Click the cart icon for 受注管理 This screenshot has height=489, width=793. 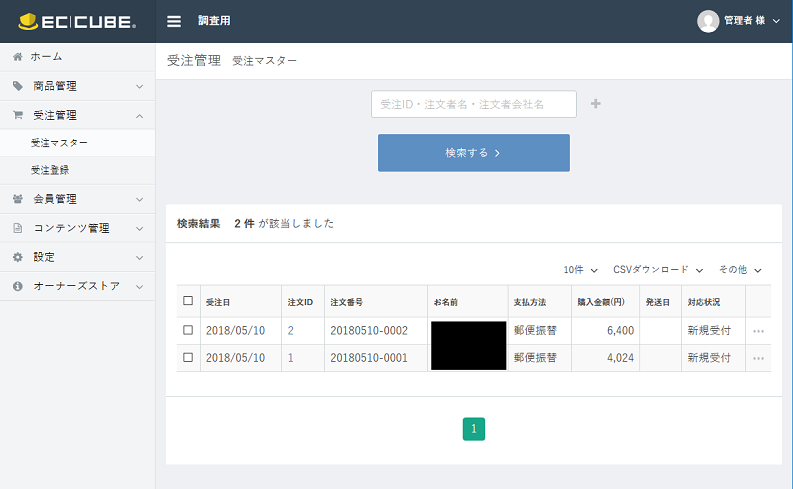[x=18, y=115]
